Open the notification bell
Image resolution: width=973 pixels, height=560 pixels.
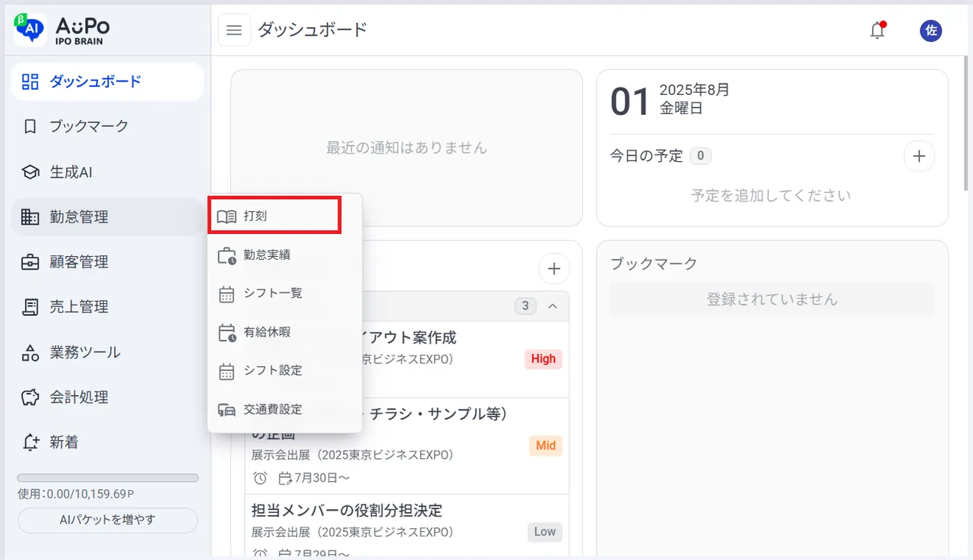(877, 30)
